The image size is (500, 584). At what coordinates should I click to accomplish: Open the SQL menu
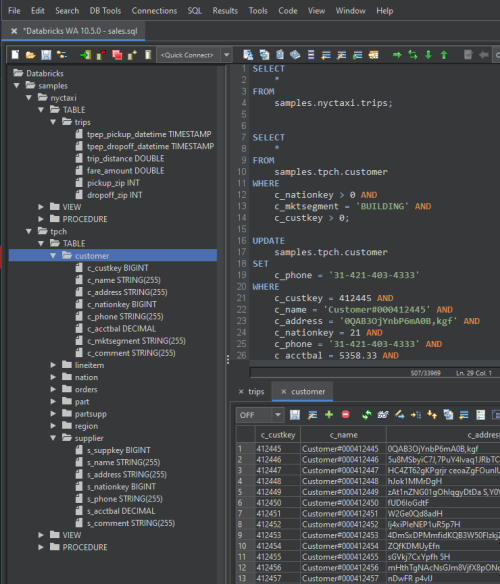click(194, 11)
